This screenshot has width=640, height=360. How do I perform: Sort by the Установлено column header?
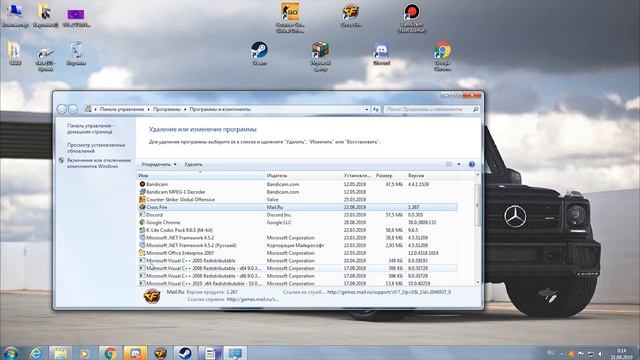click(358, 176)
